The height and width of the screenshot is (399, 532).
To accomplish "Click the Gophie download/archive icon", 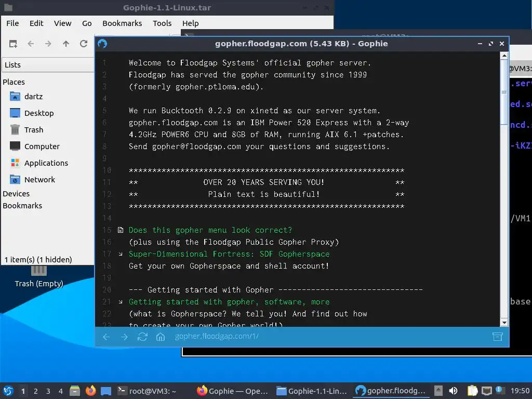I will 497,337.
